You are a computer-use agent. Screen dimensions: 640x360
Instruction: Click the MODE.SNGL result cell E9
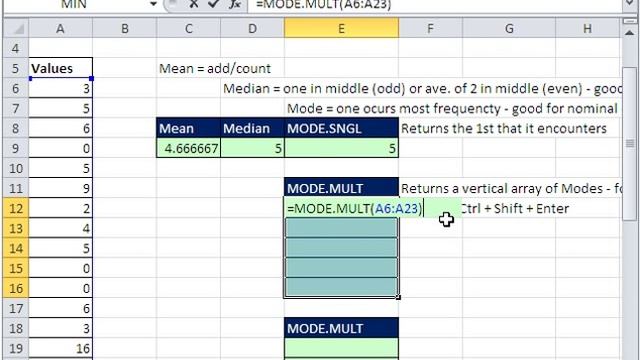tap(341, 148)
